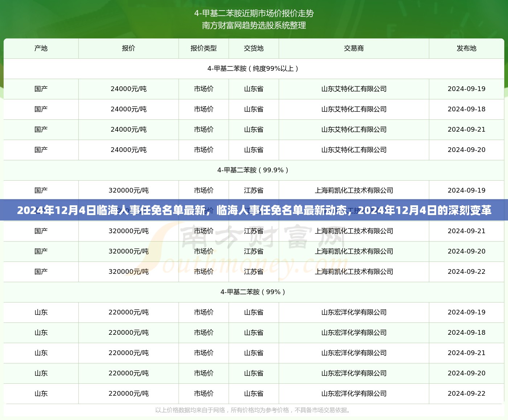Select 山东宏洋化学有限公司 in the 2024-09-20 row
This screenshot has width=508, height=420.
tap(354, 373)
